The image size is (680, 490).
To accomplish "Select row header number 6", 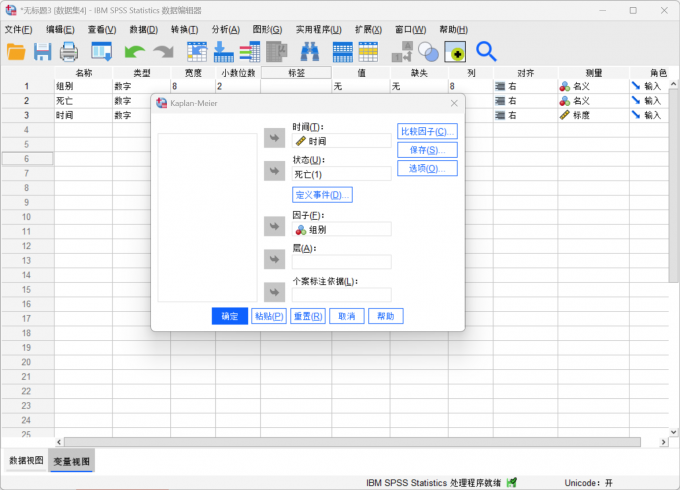I will pyautogui.click(x=27, y=159).
